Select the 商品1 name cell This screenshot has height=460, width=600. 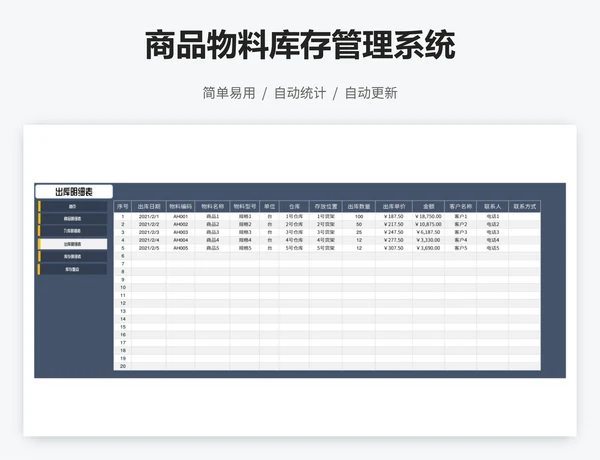(212, 217)
